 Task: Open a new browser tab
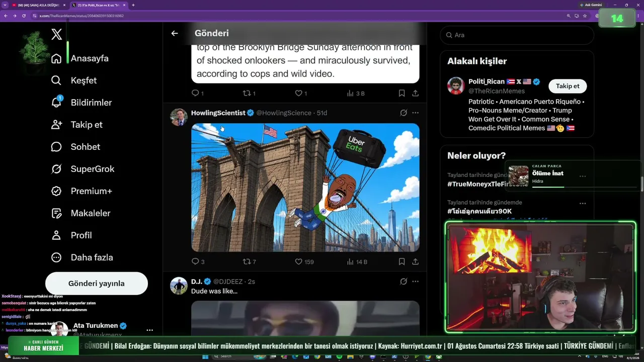coord(133,5)
